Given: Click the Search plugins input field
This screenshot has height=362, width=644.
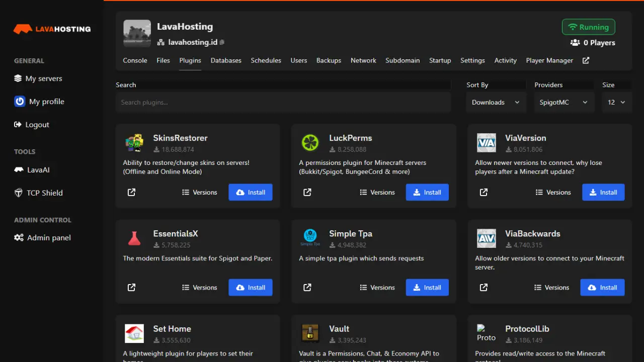Looking at the screenshot, I should click(283, 102).
